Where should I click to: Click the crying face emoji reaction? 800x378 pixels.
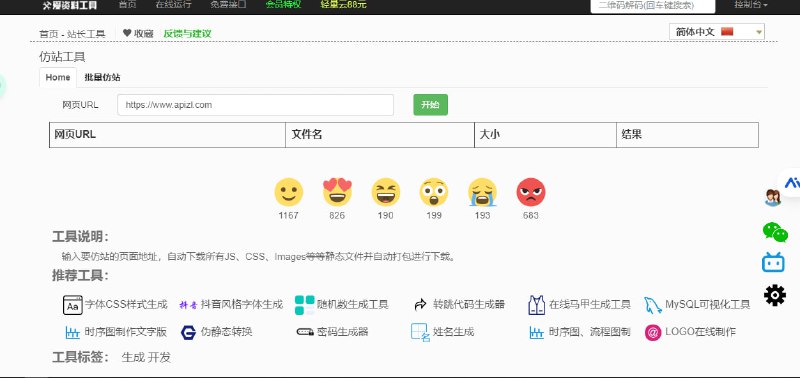click(482, 192)
